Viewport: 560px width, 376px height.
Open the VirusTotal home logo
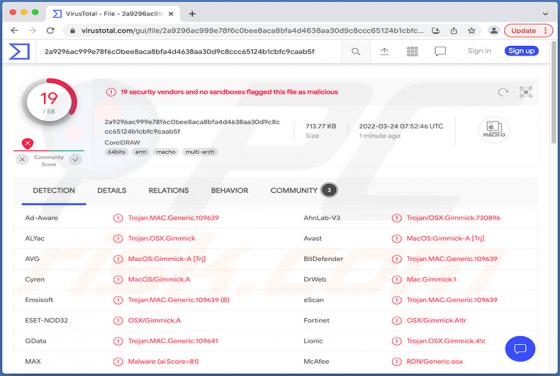19,51
